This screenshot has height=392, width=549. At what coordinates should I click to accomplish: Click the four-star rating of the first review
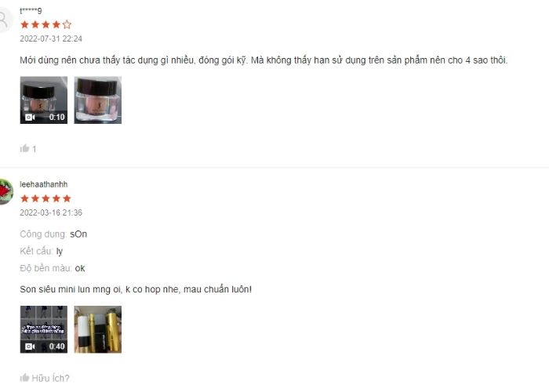(x=45, y=24)
